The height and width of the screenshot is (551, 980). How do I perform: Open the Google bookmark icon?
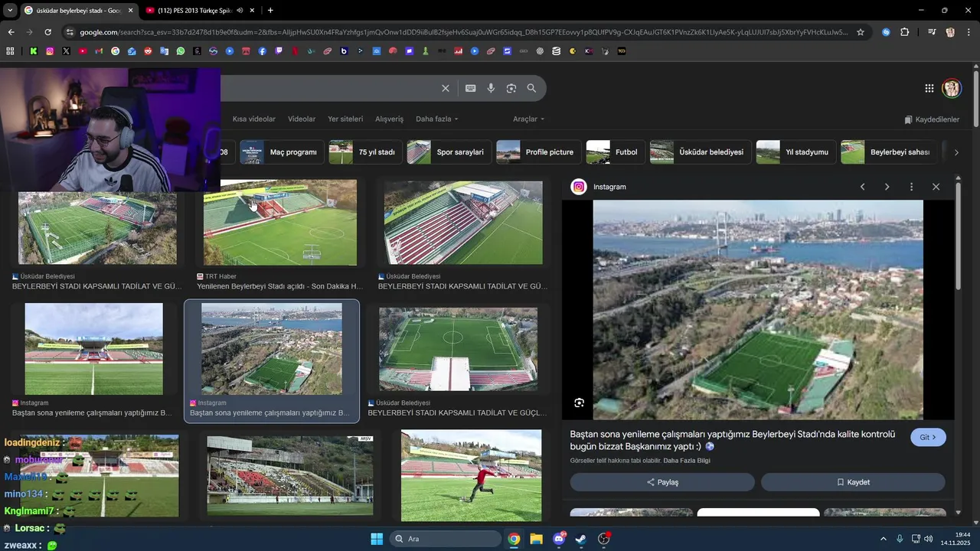116,51
